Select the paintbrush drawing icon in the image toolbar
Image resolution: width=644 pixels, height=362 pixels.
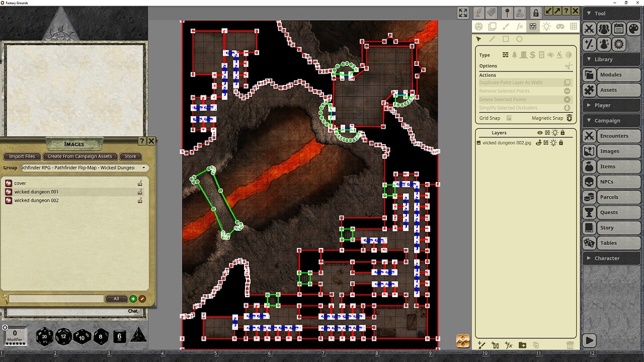(x=507, y=27)
